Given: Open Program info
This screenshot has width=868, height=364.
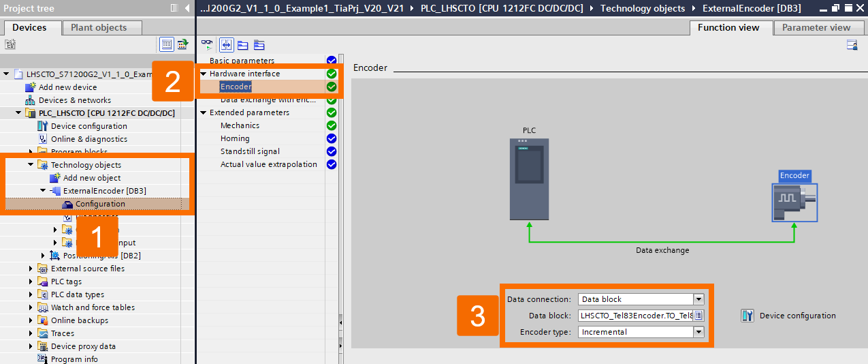Looking at the screenshot, I should 74,359.
